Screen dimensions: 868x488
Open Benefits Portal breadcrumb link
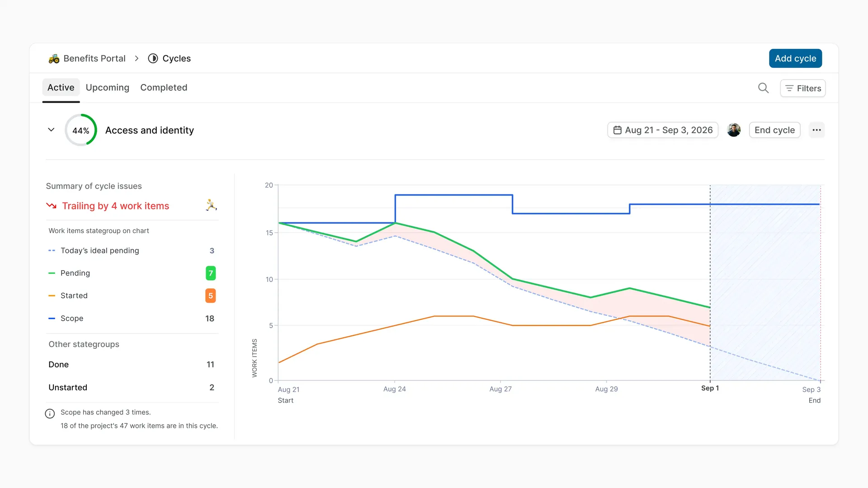[x=94, y=59]
